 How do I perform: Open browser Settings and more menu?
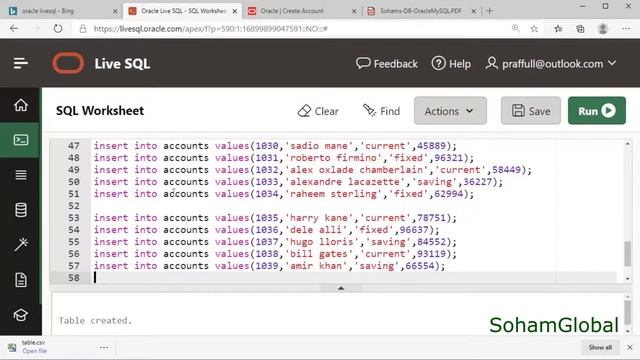[626, 29]
